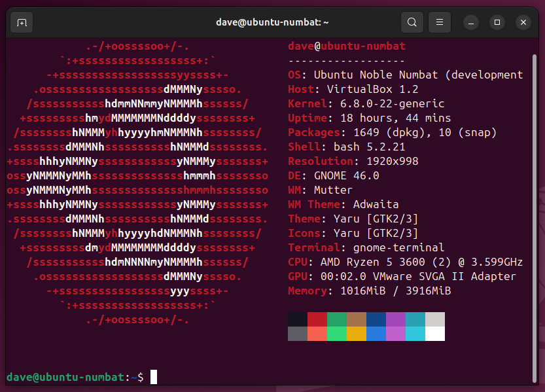The width and height of the screenshot is (545, 392).
Task: Click the Memory 1016MiB / 3916MiB line
Action: 369,291
